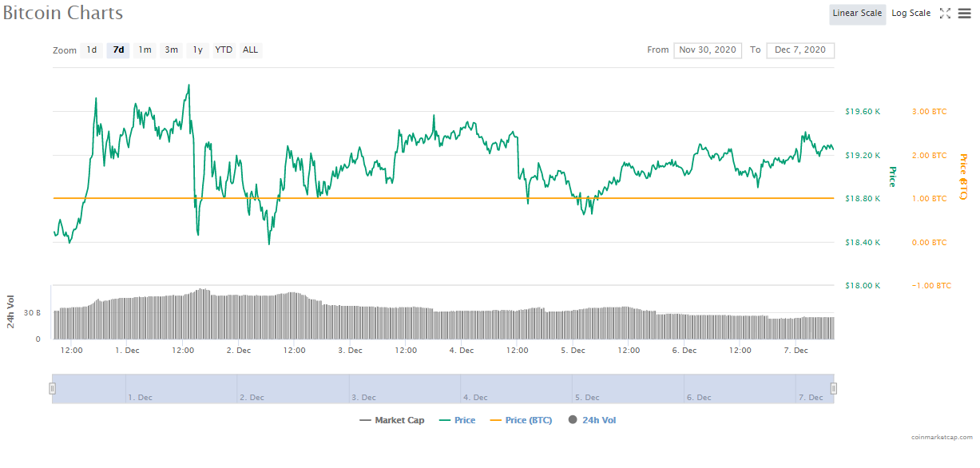Switch to Linear Scale
The width and height of the screenshot is (980, 468).
857,14
